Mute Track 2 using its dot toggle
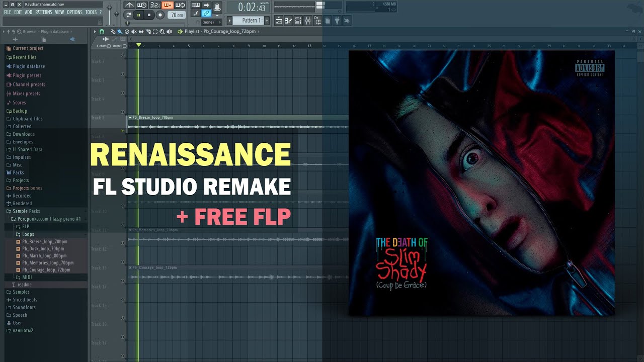This screenshot has height=362, width=644. [122, 74]
